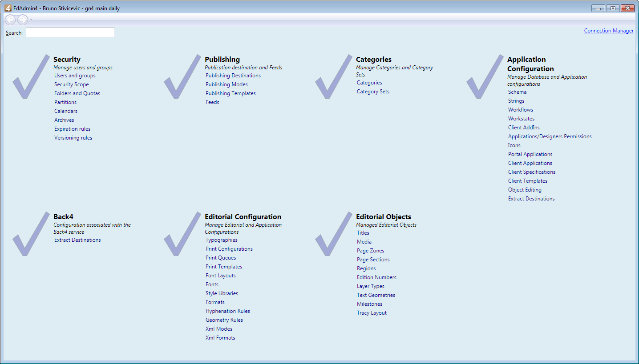Open Expiration rules
The height and width of the screenshot is (364, 639).
tap(73, 129)
